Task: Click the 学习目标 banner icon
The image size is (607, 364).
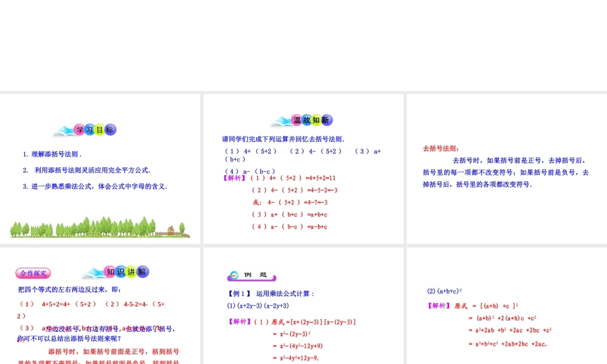Action: click(x=90, y=129)
